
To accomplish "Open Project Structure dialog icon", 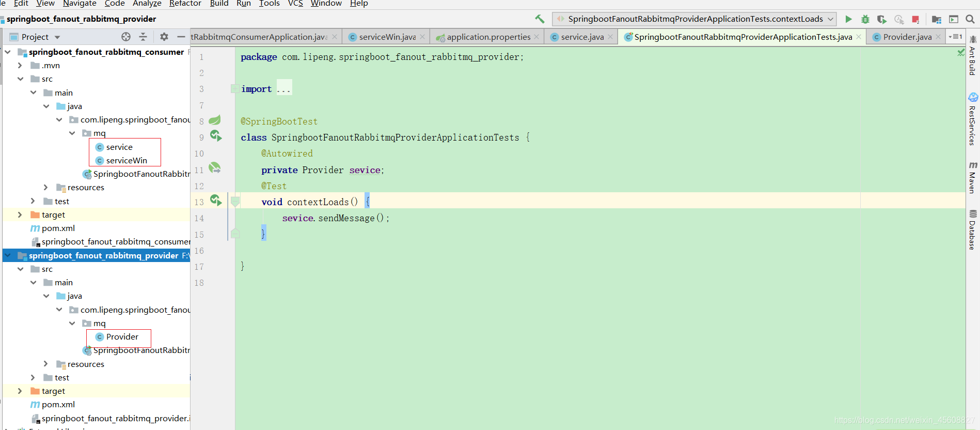I will [937, 19].
